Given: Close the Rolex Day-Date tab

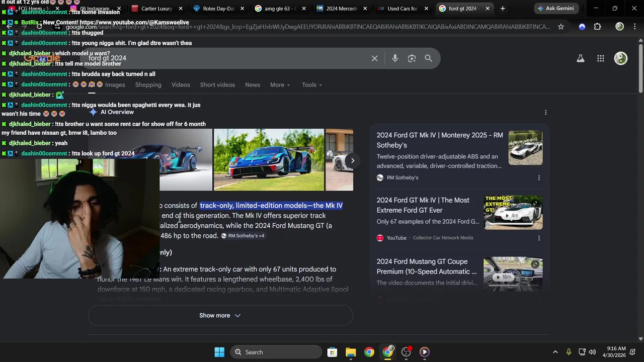Looking at the screenshot, I should point(242,9).
